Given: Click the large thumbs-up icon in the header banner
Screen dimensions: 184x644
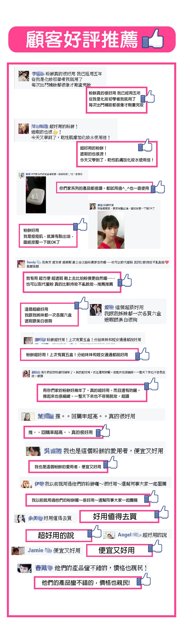Looking at the screenshot, I should click(x=153, y=39).
